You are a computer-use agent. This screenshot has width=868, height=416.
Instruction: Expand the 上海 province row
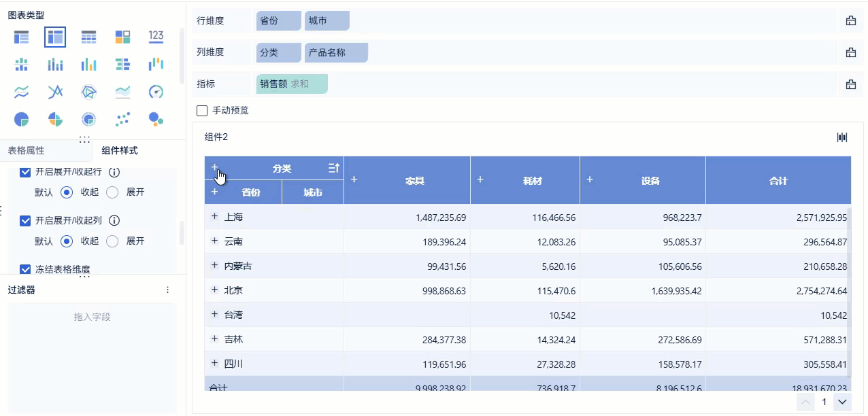point(214,216)
